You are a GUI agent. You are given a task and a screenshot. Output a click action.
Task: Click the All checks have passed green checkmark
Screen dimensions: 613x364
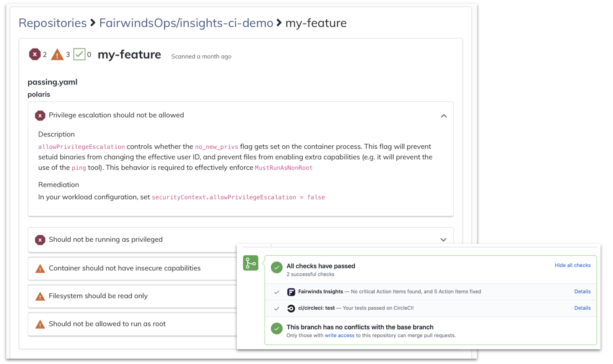click(277, 268)
